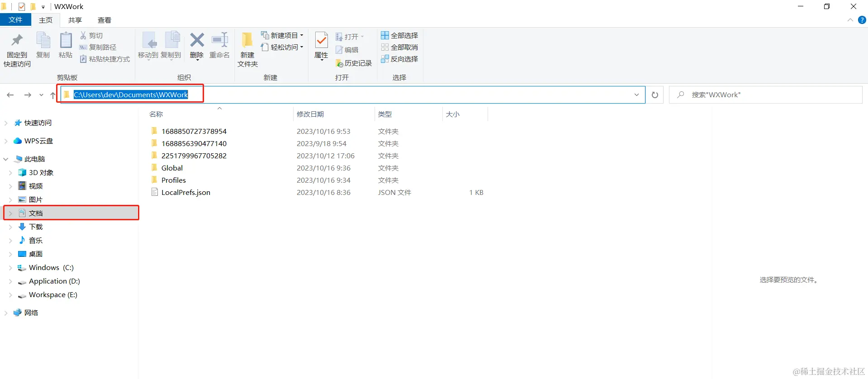Viewport: 868px width, 379px height.
Task: Expand Windows (C:) drive node
Action: (10, 268)
